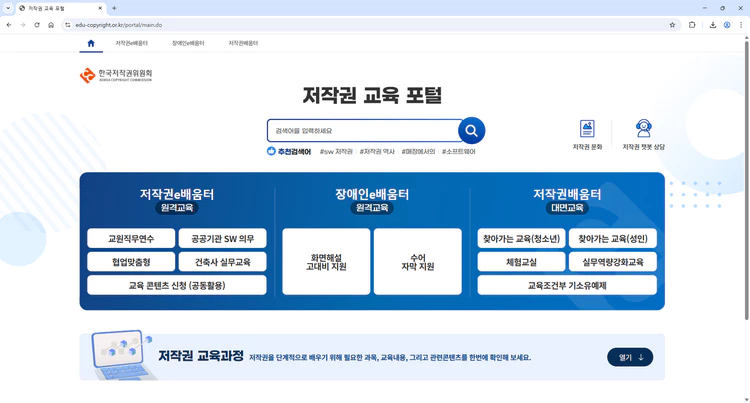Expand the 저작권 교육과정 section with 열기

coord(630,357)
